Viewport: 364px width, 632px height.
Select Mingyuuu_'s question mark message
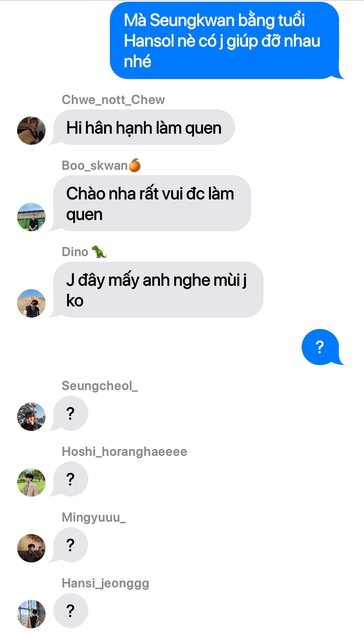click(x=70, y=545)
